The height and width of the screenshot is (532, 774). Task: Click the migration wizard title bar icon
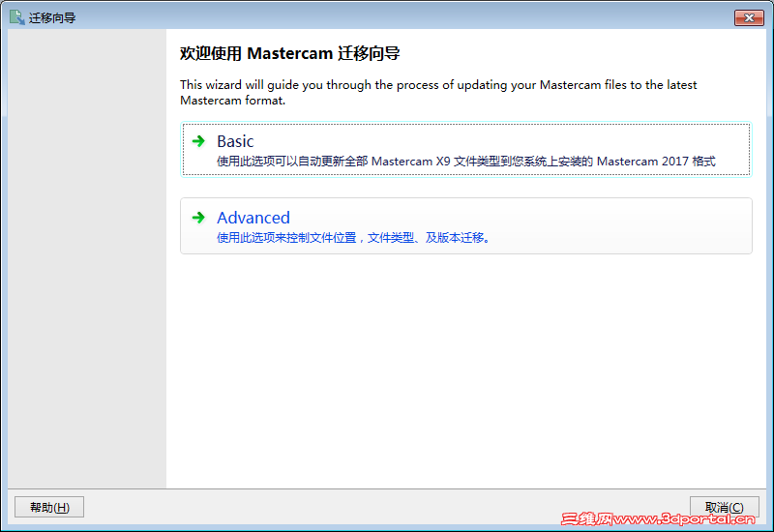click(x=16, y=17)
